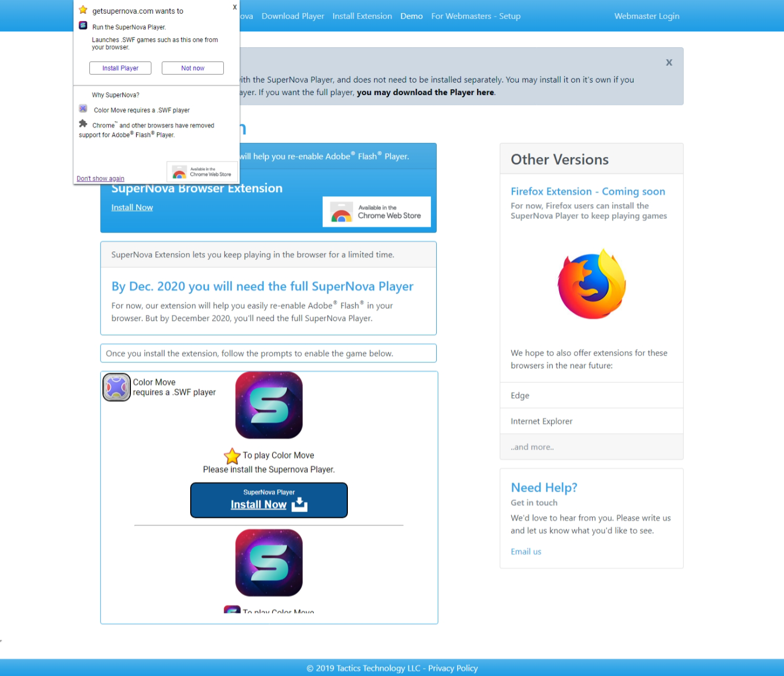Click the Chrome Web Store badge in the extension panel
The image size is (784, 676).
[377, 212]
